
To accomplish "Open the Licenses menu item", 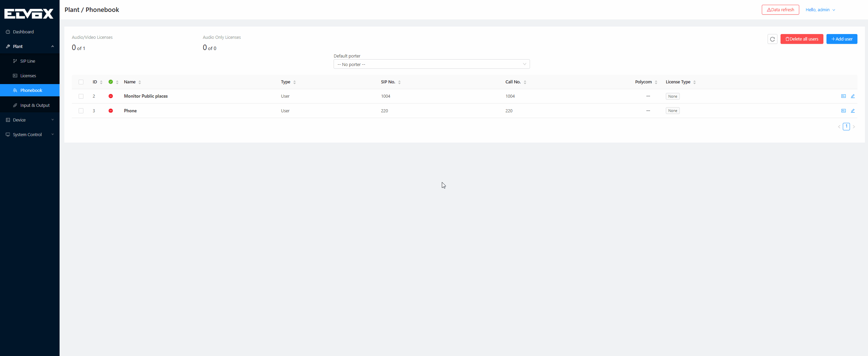I will click(x=28, y=76).
